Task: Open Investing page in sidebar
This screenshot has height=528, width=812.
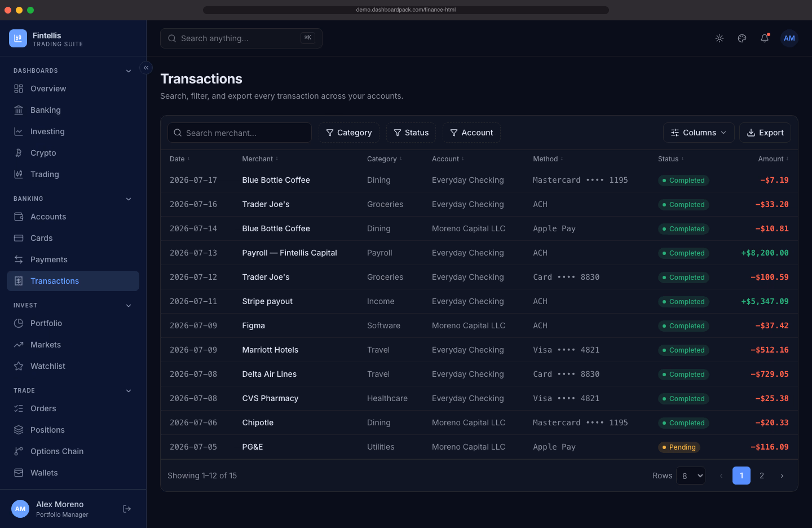Action: (x=73, y=131)
